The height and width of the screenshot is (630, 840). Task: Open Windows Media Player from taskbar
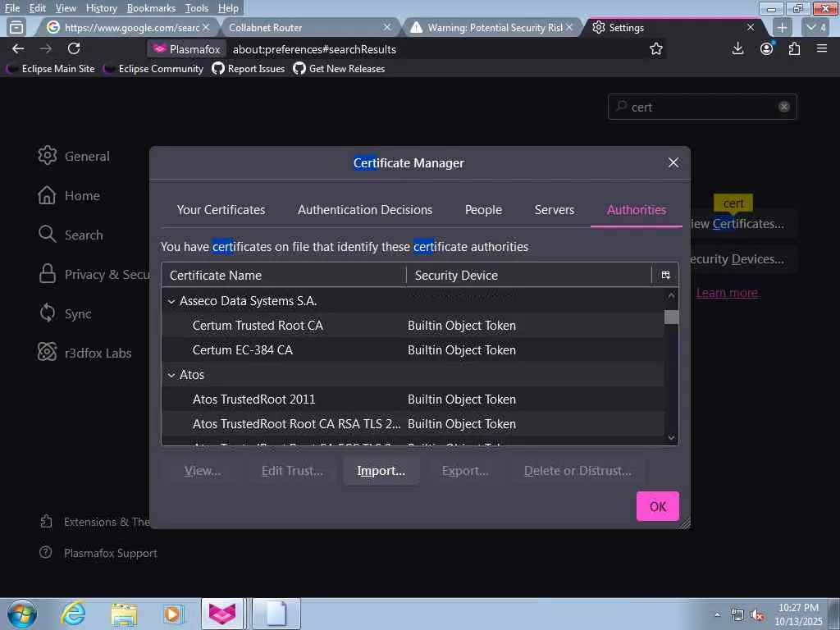click(x=173, y=614)
